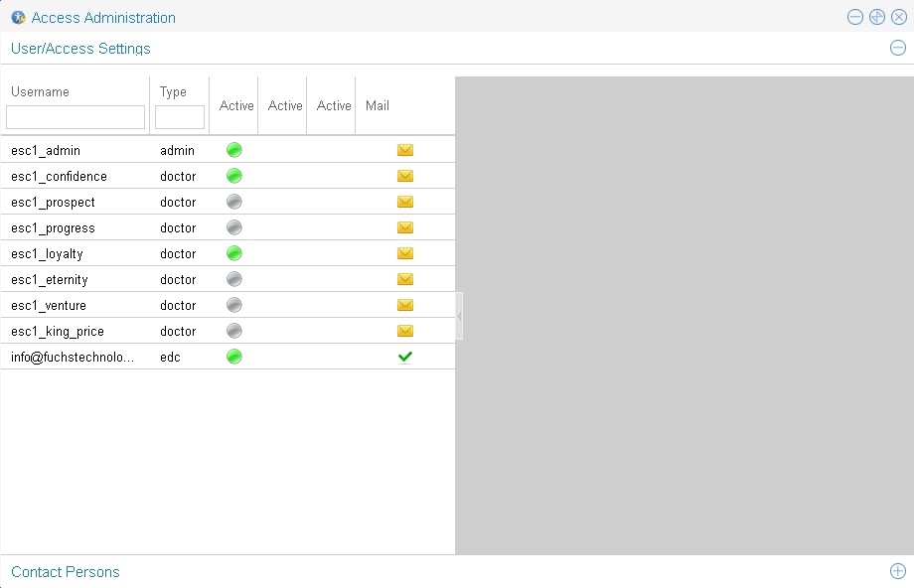Collapse the User/Access Settings section
Screen dimensions: 914x588
(897, 48)
